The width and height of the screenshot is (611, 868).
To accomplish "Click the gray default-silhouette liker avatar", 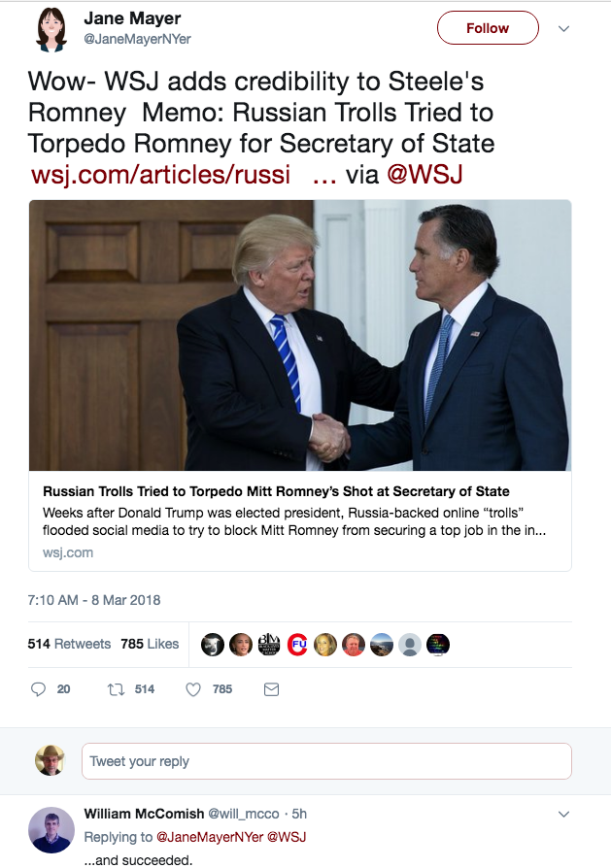I will click(410, 645).
